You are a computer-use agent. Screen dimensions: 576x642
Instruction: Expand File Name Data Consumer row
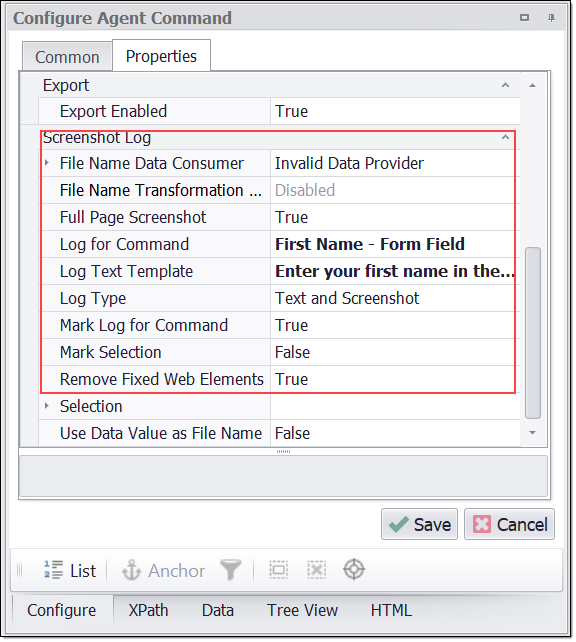click(47, 163)
